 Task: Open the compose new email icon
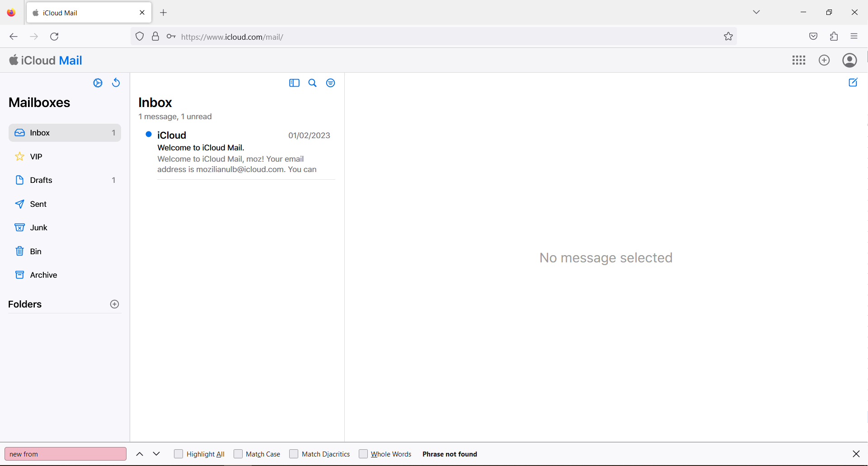(853, 82)
